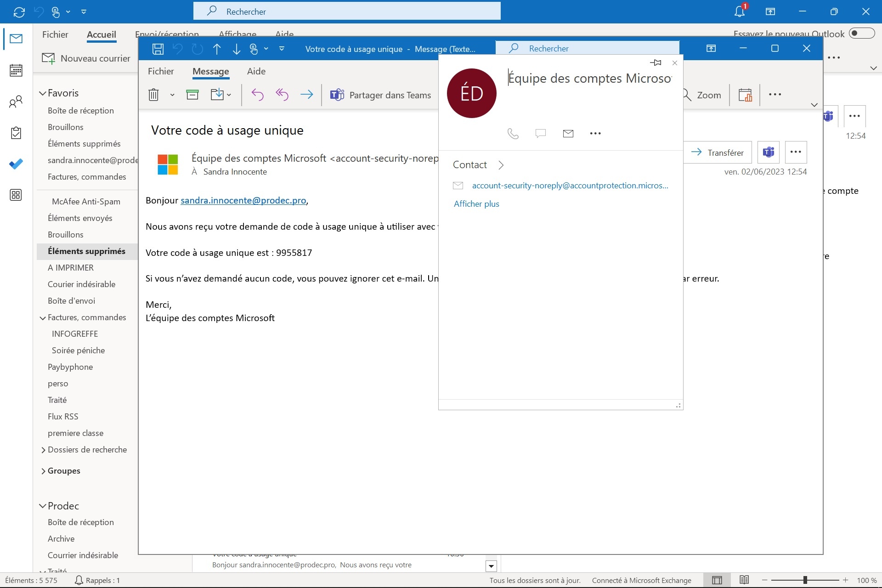Click the Save icon in message title bar

[x=158, y=49]
